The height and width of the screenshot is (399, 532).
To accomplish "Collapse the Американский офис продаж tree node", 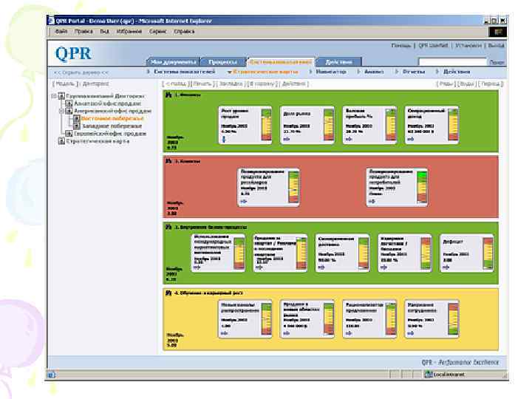I will click(61, 111).
